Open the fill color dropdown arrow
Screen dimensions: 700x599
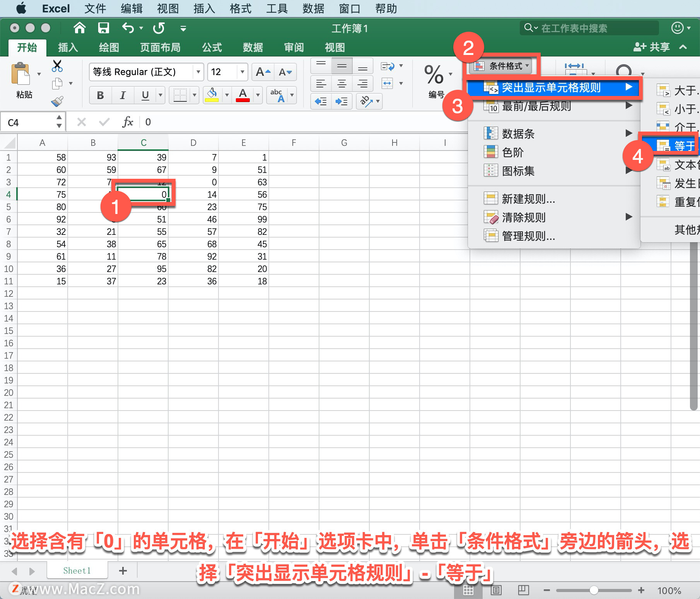click(226, 95)
